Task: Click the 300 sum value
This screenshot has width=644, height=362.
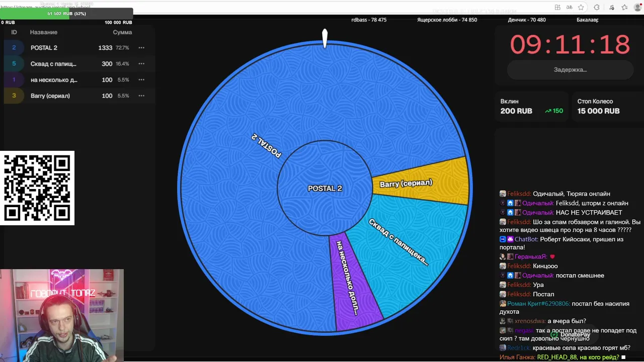Action: 107,64
